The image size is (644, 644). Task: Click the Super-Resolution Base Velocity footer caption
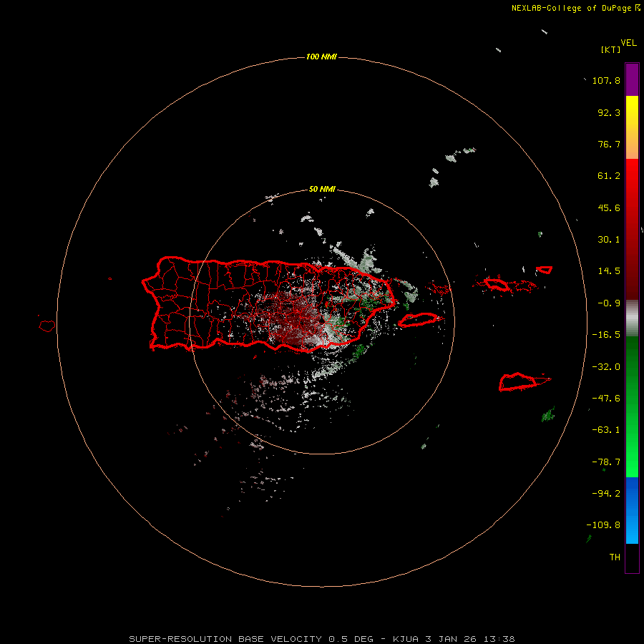click(322, 639)
